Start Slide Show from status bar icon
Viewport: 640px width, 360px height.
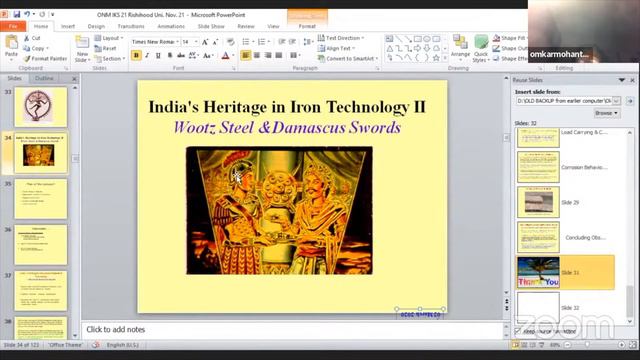click(x=542, y=345)
